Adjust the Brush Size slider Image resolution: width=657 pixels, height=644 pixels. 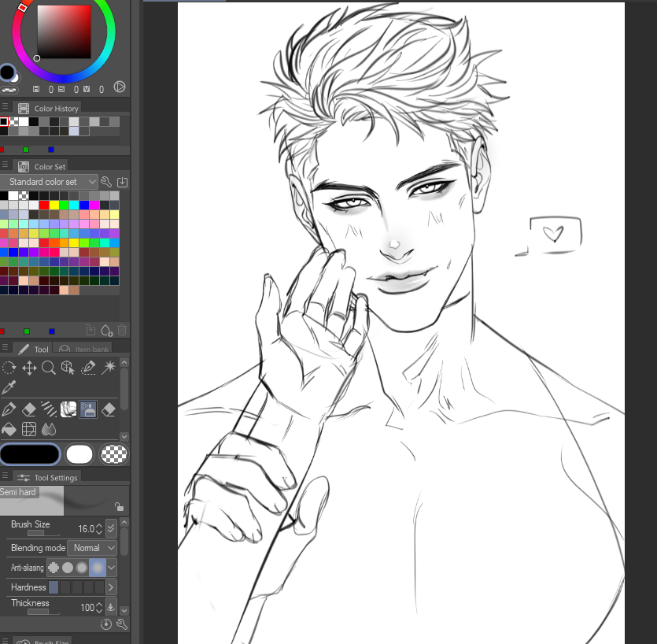(43, 533)
